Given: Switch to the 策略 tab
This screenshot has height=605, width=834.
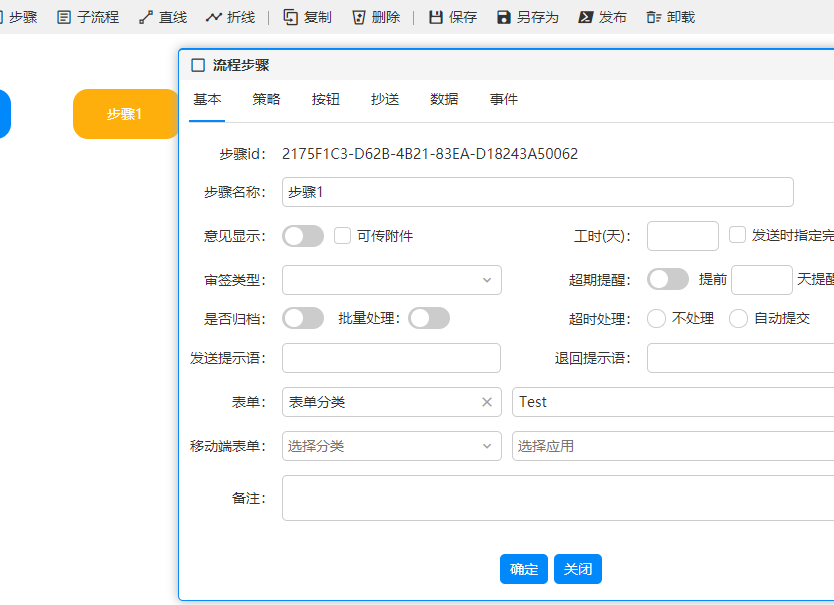Looking at the screenshot, I should [x=266, y=100].
